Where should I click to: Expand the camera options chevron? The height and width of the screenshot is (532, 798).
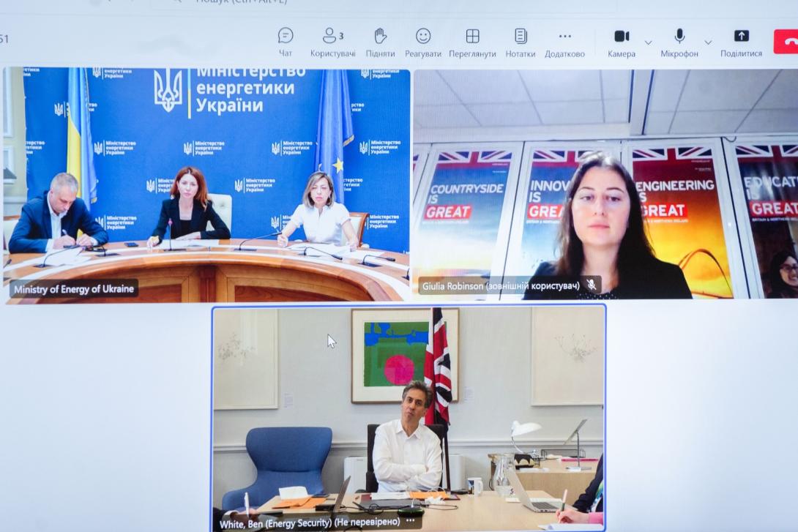(648, 42)
